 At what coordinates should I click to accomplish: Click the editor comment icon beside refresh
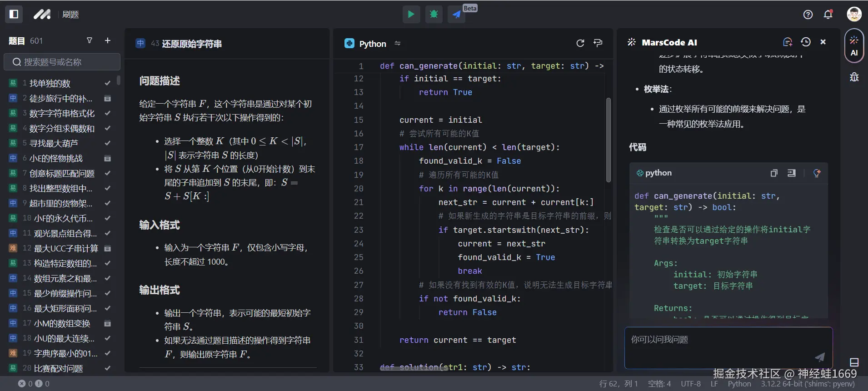598,43
